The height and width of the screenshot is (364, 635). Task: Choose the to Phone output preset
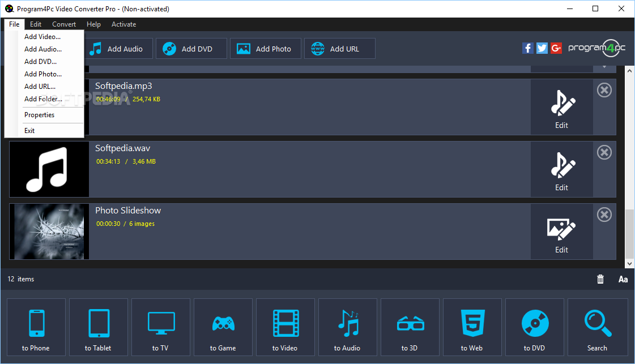(x=36, y=327)
